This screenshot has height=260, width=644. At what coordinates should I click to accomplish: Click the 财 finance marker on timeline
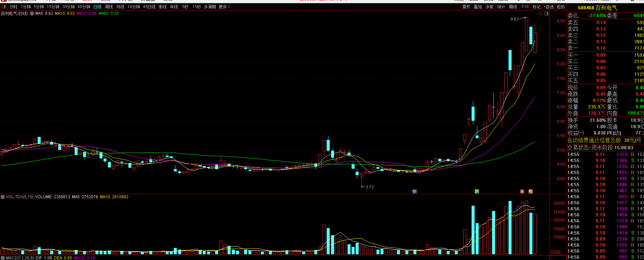pos(414,191)
